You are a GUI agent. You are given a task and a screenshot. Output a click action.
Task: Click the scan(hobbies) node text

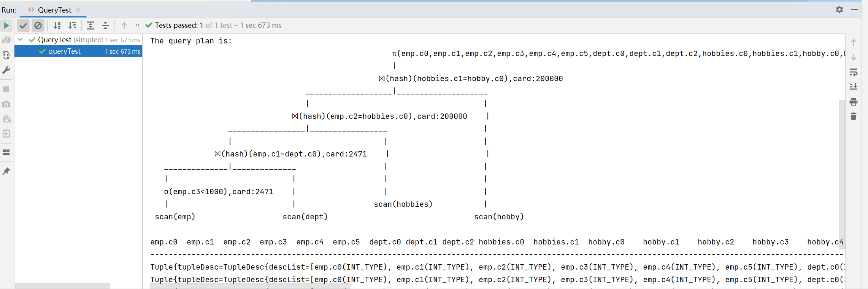(403, 204)
